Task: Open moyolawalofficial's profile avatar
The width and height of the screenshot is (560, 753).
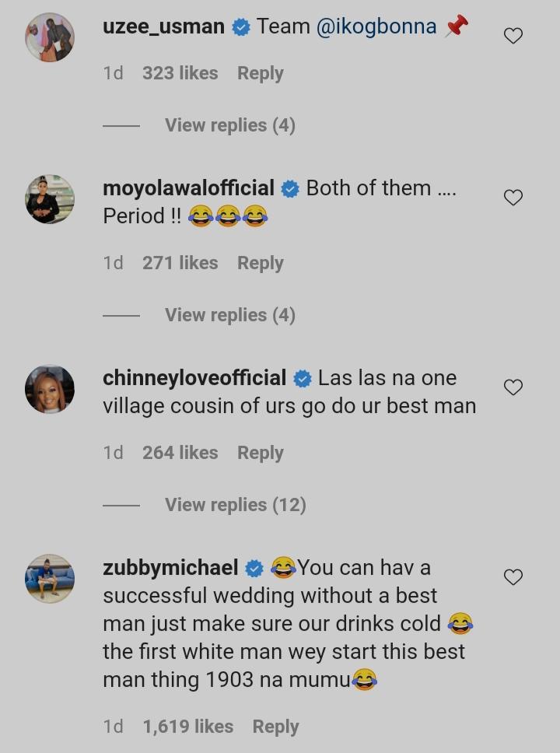Action: (x=50, y=199)
